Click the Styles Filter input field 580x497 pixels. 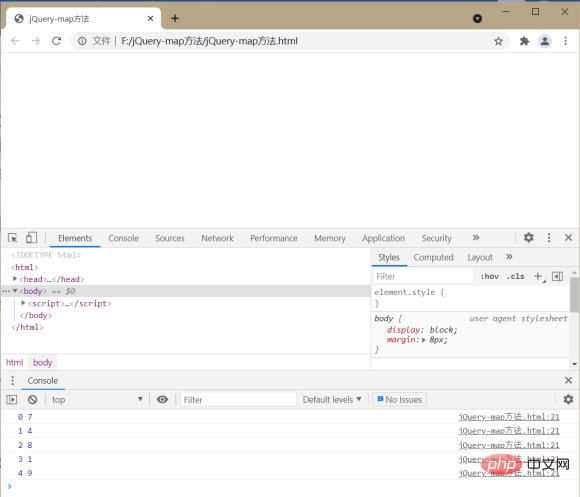click(x=423, y=276)
